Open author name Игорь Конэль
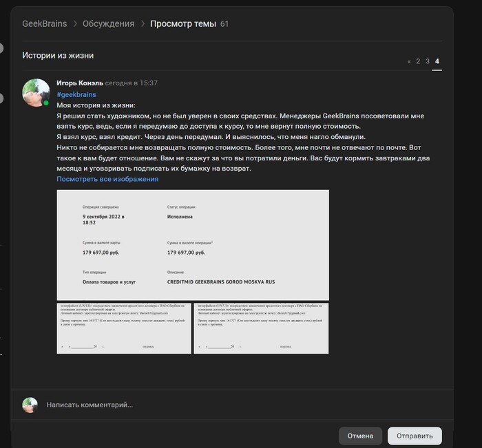This screenshot has height=448, width=482. (x=80, y=83)
